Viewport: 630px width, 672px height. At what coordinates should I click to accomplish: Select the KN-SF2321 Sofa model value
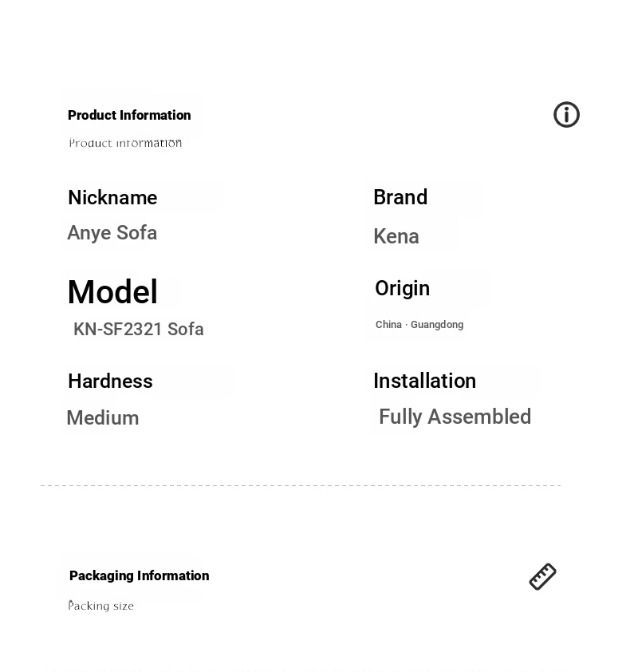(138, 329)
